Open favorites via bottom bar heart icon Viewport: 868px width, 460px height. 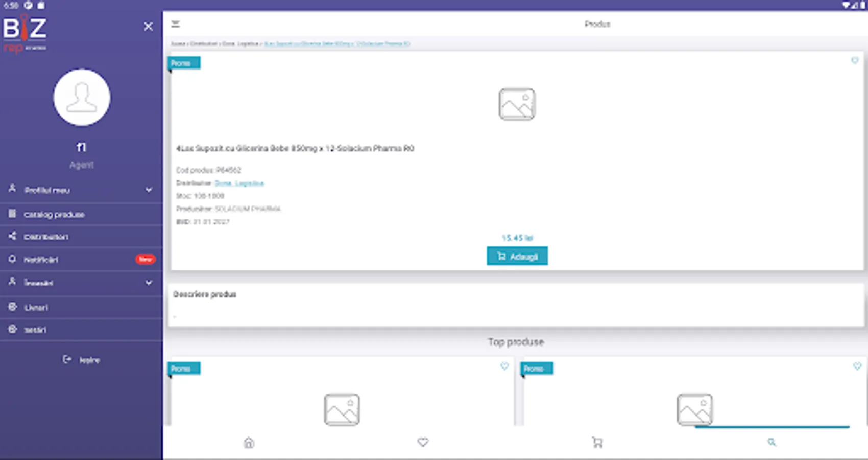[x=423, y=443]
